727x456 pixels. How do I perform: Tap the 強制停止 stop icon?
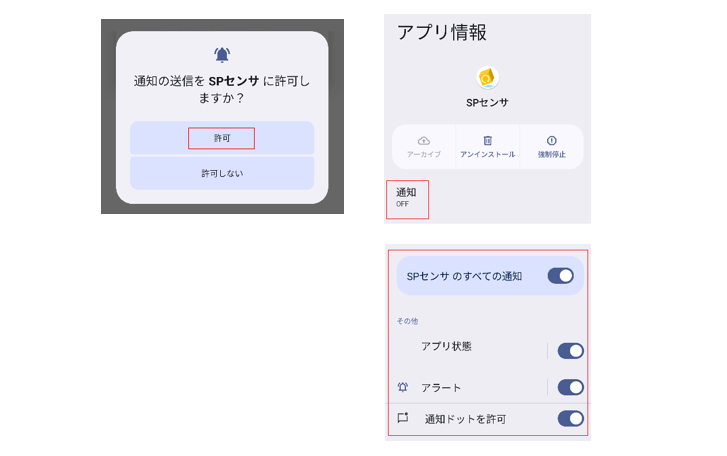tap(551, 140)
